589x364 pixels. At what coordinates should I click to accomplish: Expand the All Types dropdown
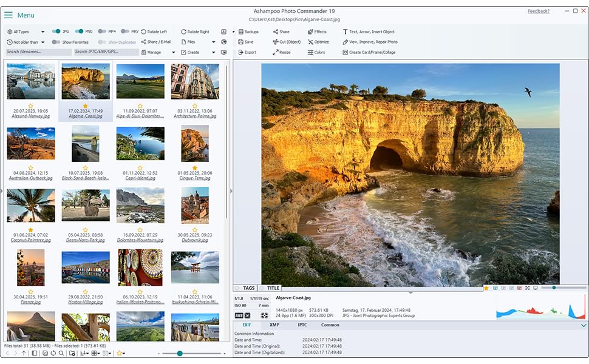[43, 32]
